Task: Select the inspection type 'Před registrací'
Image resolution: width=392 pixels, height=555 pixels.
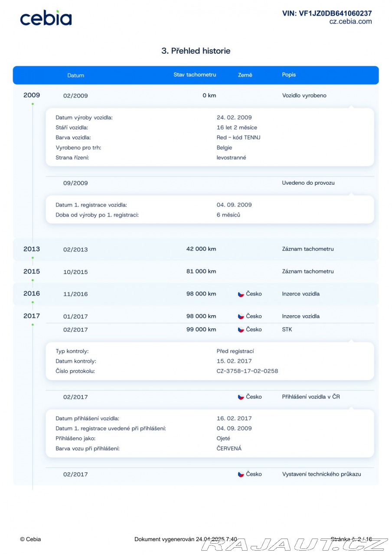Action: 235,351
